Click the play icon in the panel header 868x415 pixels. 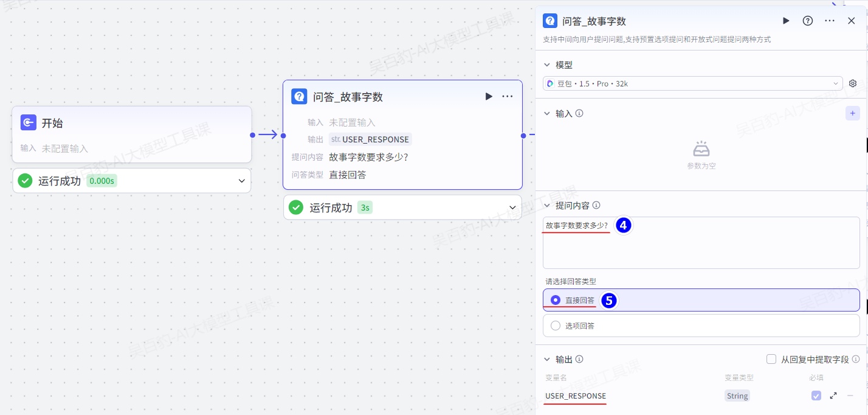coord(786,21)
